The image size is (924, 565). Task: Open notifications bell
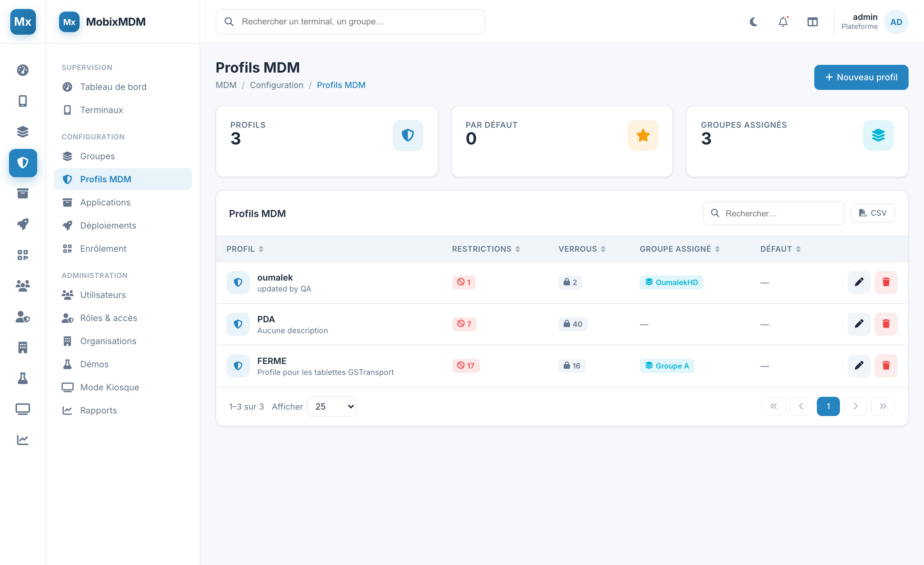783,22
